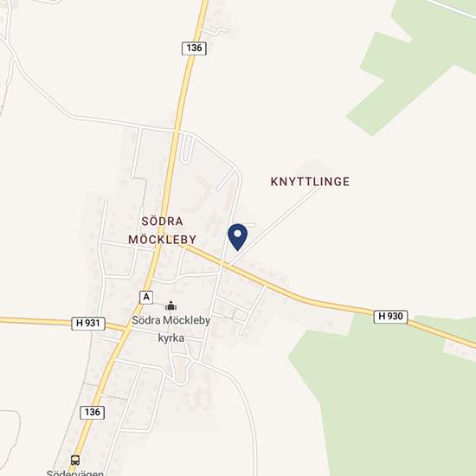
Task: Select the H 930 road shield
Action: click(x=390, y=316)
